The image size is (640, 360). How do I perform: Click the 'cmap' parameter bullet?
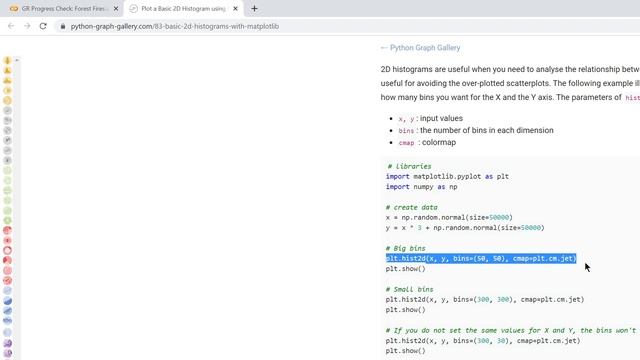pyautogui.click(x=427, y=142)
